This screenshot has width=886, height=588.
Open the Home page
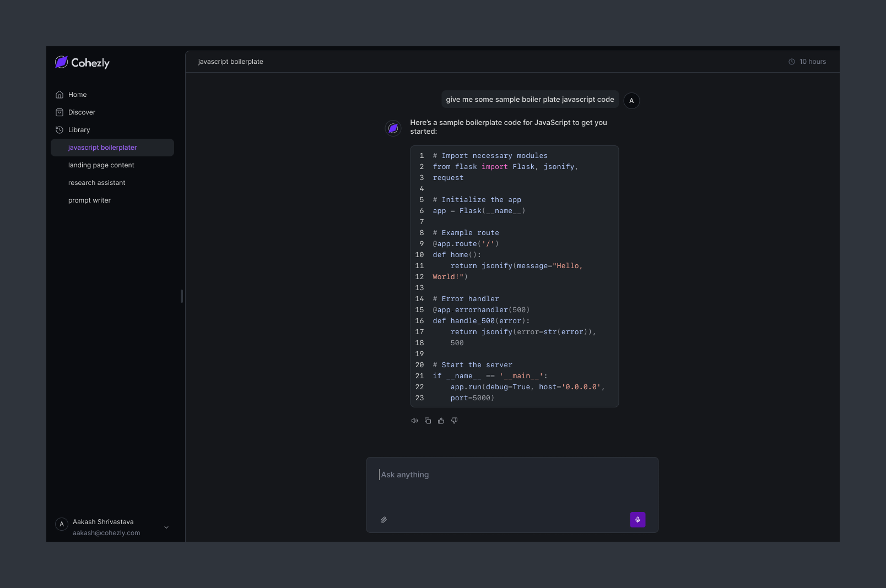pyautogui.click(x=77, y=95)
